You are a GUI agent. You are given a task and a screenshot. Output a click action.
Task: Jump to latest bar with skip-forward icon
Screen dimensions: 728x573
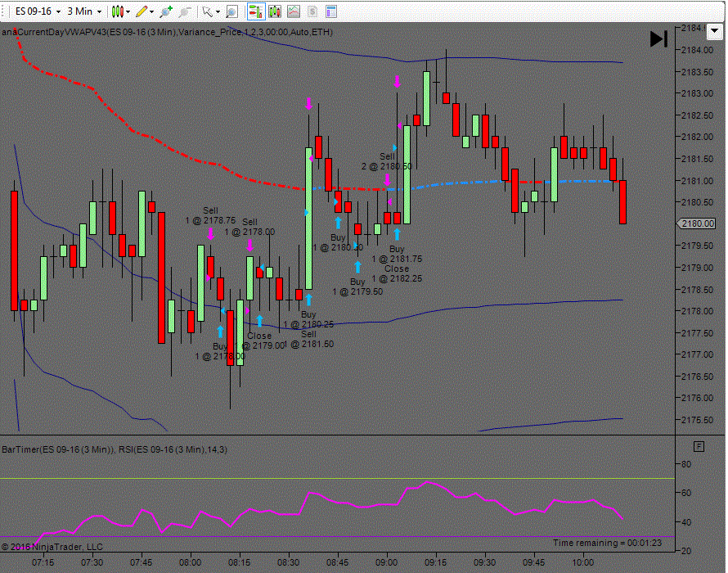(x=658, y=39)
